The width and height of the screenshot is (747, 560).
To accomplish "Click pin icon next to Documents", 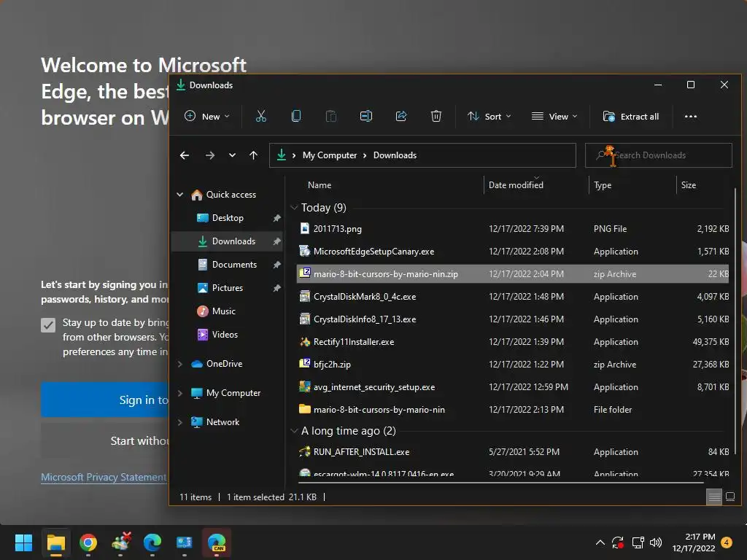I will (276, 265).
